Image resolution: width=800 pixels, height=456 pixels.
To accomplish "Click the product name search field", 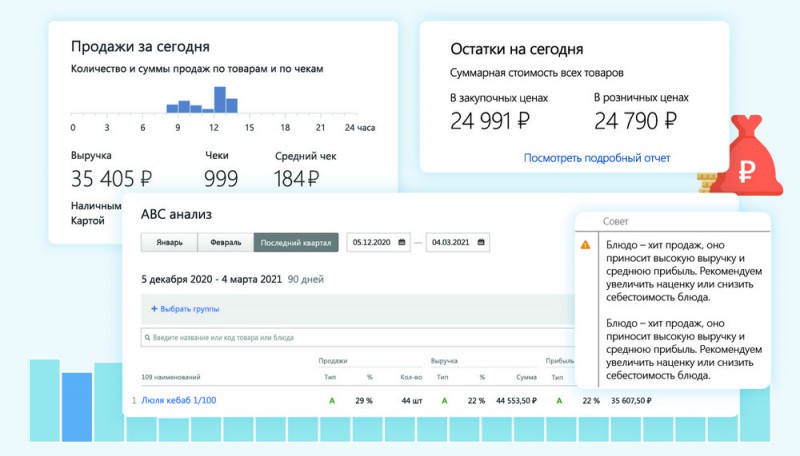I will [350, 338].
